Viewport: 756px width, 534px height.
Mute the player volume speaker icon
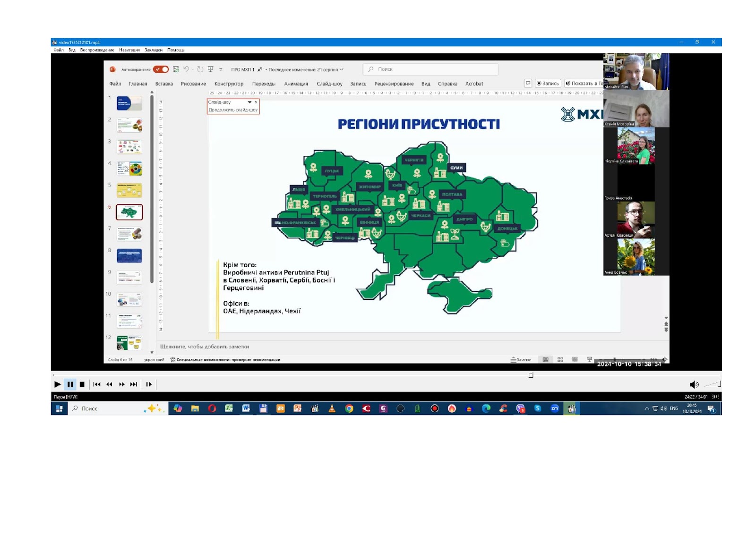pyautogui.click(x=694, y=384)
